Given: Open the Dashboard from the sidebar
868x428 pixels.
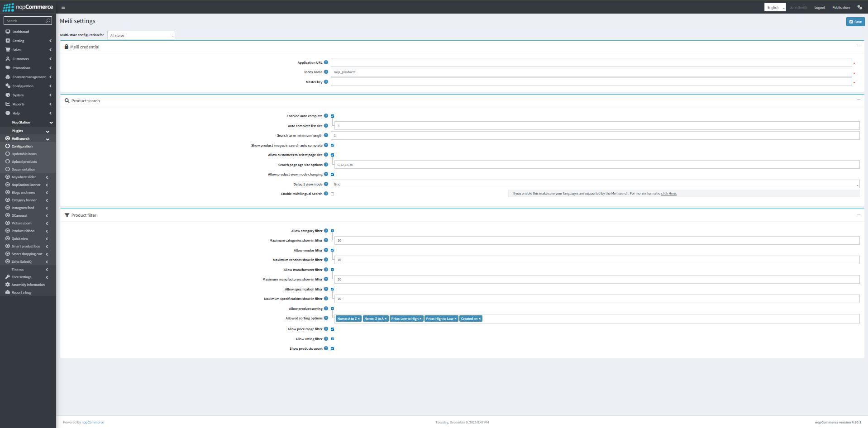Looking at the screenshot, I should [x=20, y=32].
